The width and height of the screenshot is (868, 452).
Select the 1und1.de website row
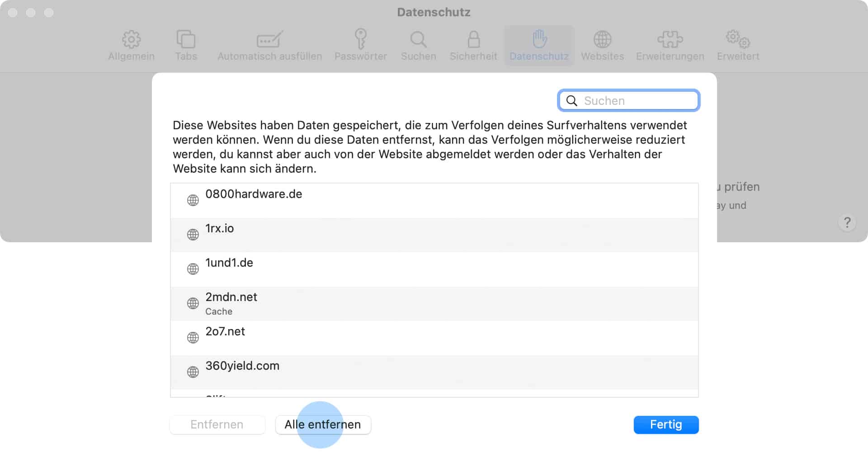(434, 269)
